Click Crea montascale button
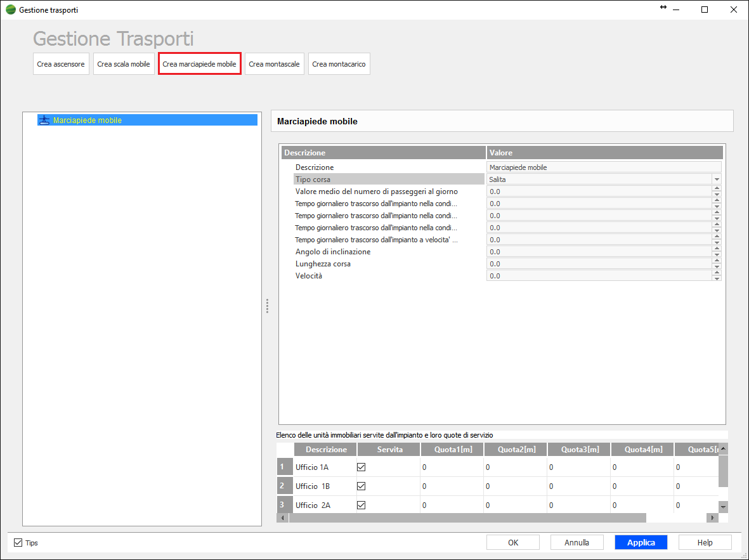Viewport: 749px width, 560px height. (x=274, y=64)
